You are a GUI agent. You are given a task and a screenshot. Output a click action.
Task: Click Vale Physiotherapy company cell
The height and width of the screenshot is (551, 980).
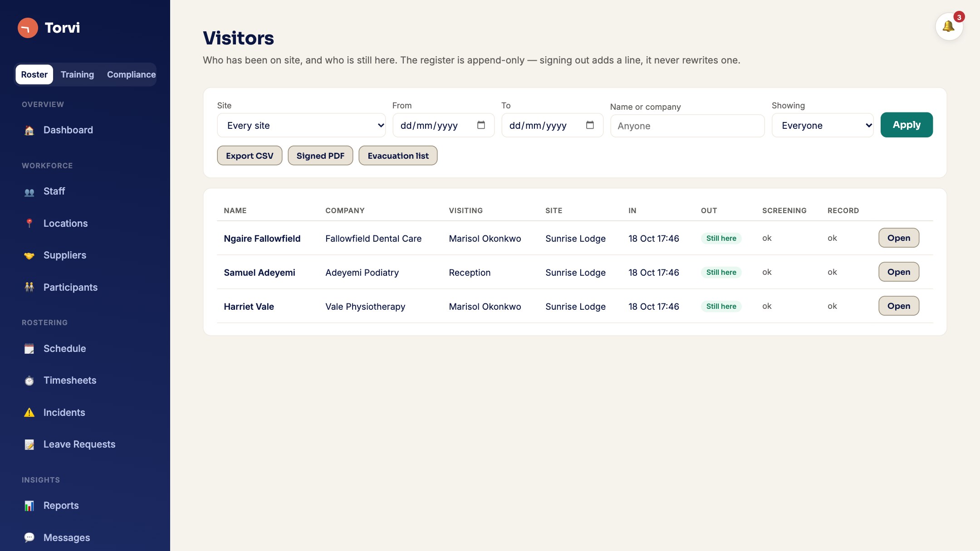pyautogui.click(x=365, y=307)
